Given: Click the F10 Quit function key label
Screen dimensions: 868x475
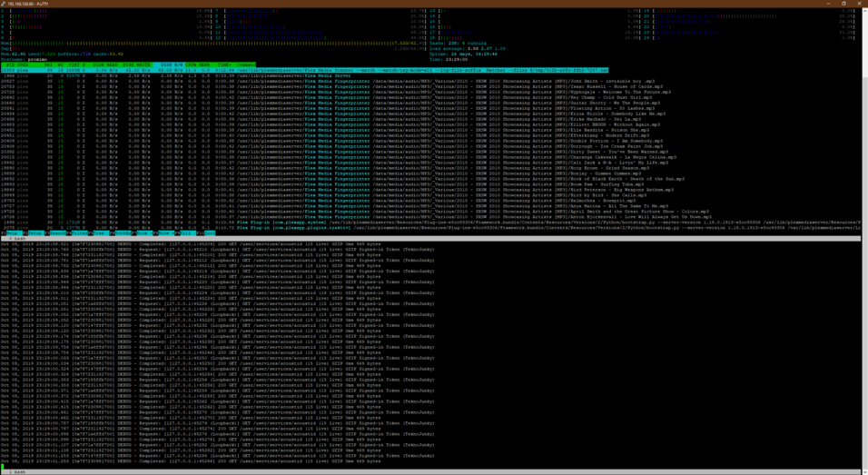Looking at the screenshot, I should click(205, 233).
